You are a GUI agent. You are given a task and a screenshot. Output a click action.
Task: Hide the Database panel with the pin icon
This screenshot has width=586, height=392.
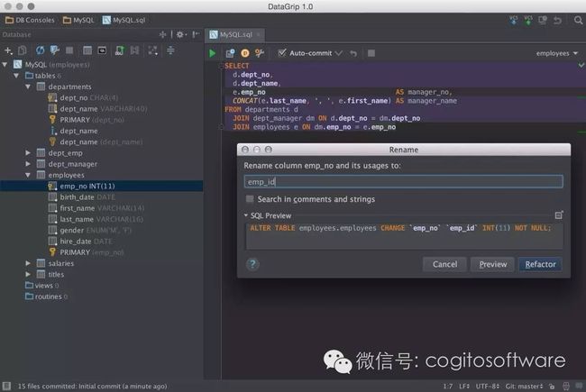pyautogui.click(x=196, y=35)
